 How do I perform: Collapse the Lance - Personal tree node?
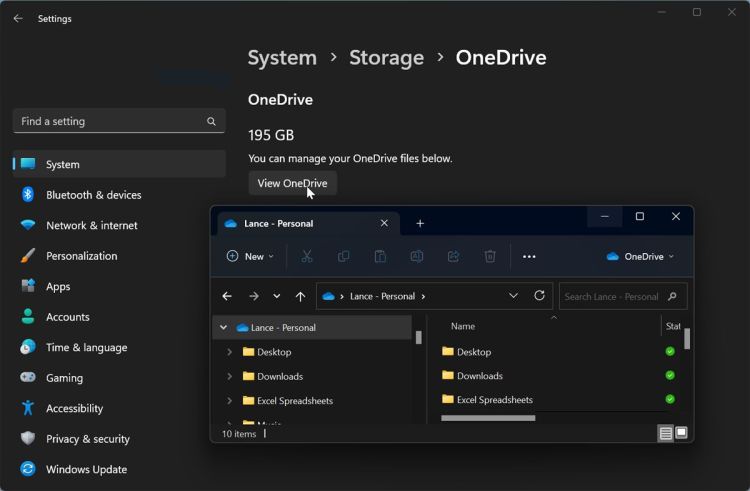point(223,327)
